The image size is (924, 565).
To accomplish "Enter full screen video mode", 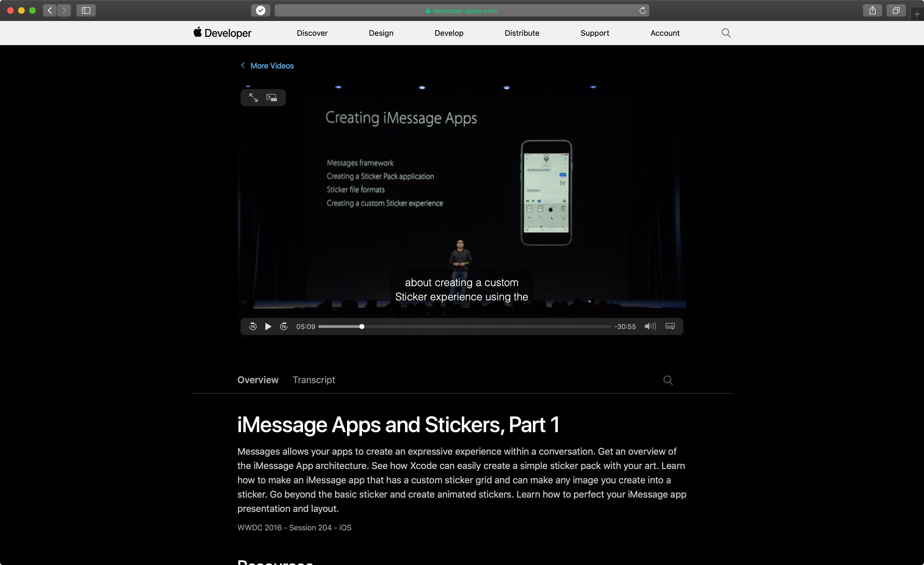I will [x=254, y=98].
